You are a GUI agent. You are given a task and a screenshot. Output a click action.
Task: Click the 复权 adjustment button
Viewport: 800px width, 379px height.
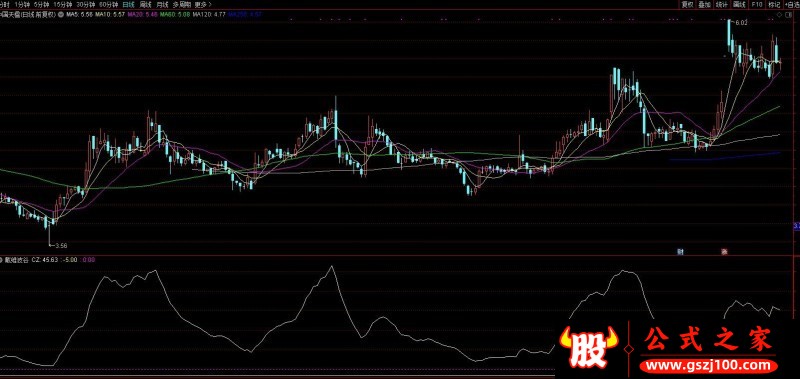(x=688, y=5)
